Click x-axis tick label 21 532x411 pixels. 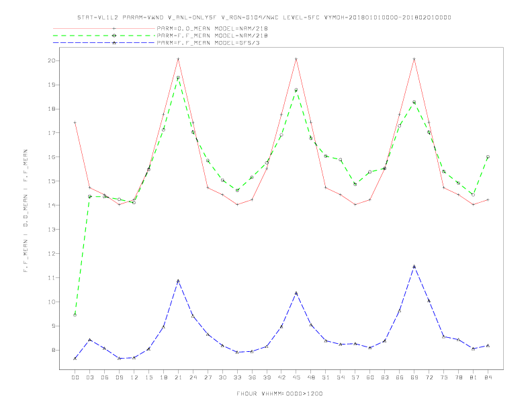[178, 377]
